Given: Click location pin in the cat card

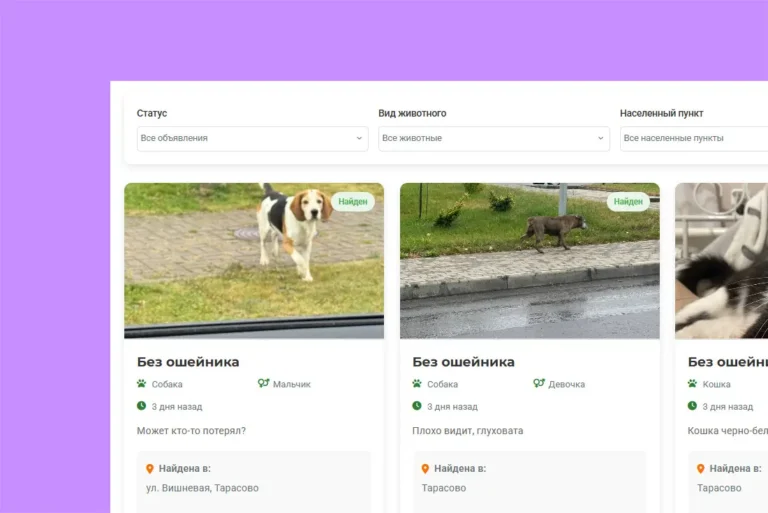Looking at the screenshot, I should 700,468.
